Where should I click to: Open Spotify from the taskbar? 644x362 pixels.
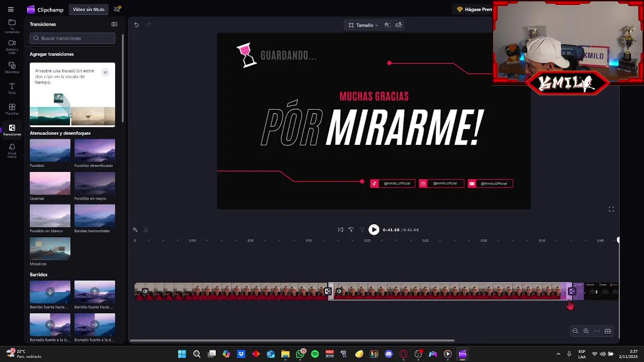coord(315,354)
